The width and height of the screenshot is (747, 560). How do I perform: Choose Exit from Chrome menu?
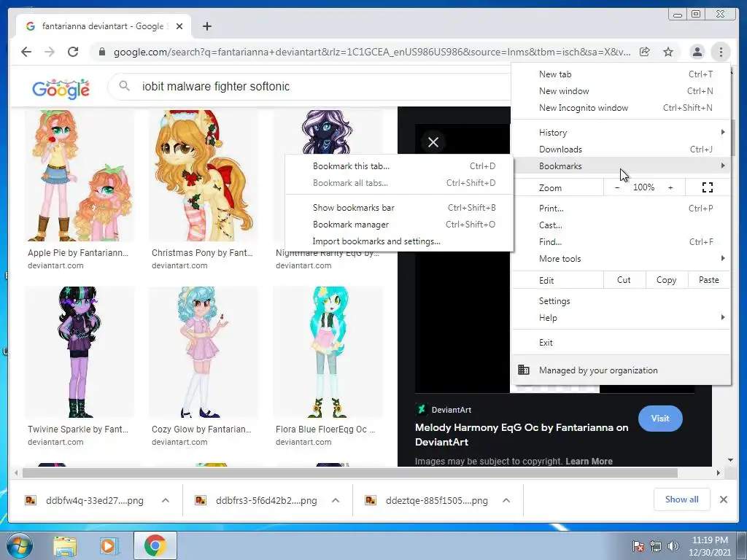pyautogui.click(x=622, y=343)
